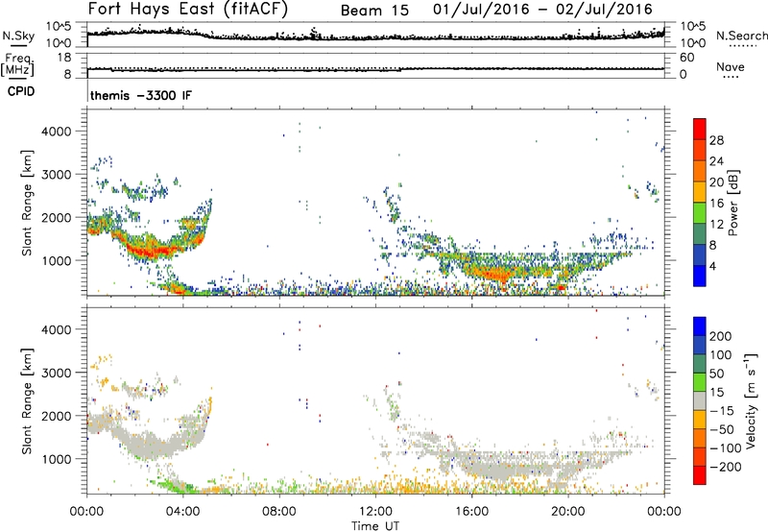Click the 'Power [dB]' colorbar label

coord(732,203)
